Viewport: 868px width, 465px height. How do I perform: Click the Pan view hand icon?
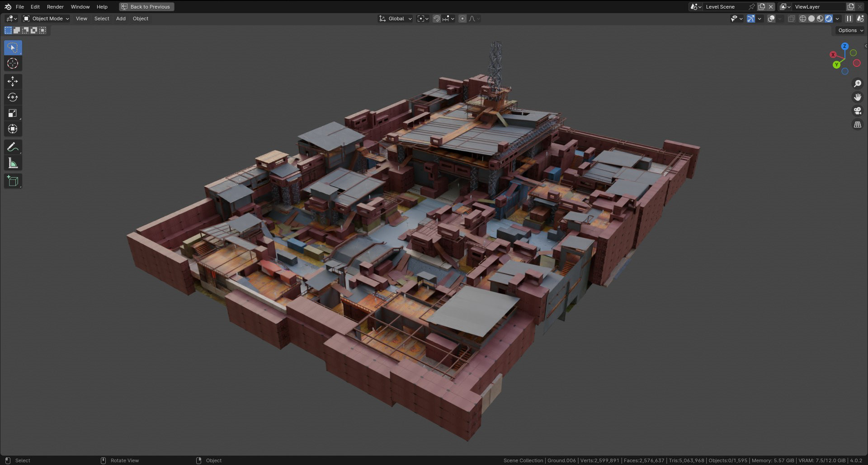857,97
